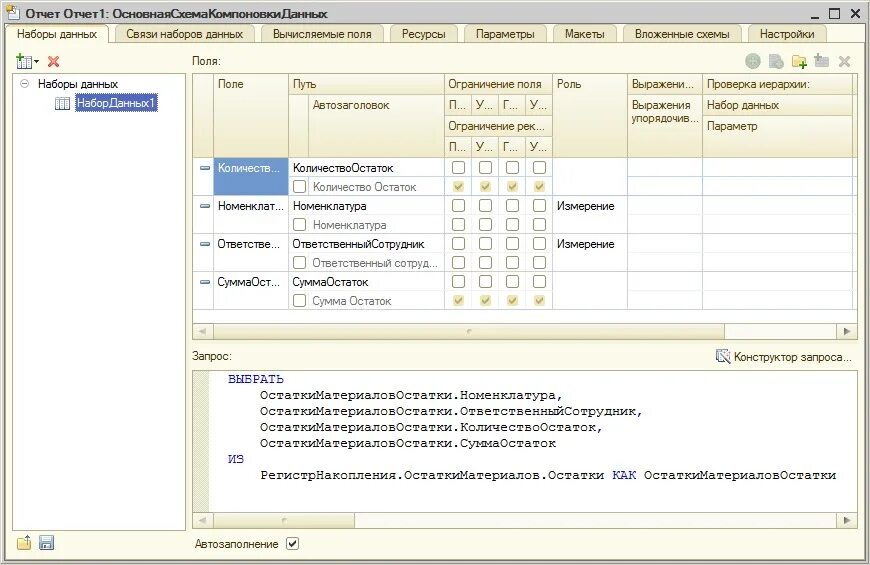Collapse the Количеств... field row
This screenshot has height=565, width=870.
[x=205, y=168]
